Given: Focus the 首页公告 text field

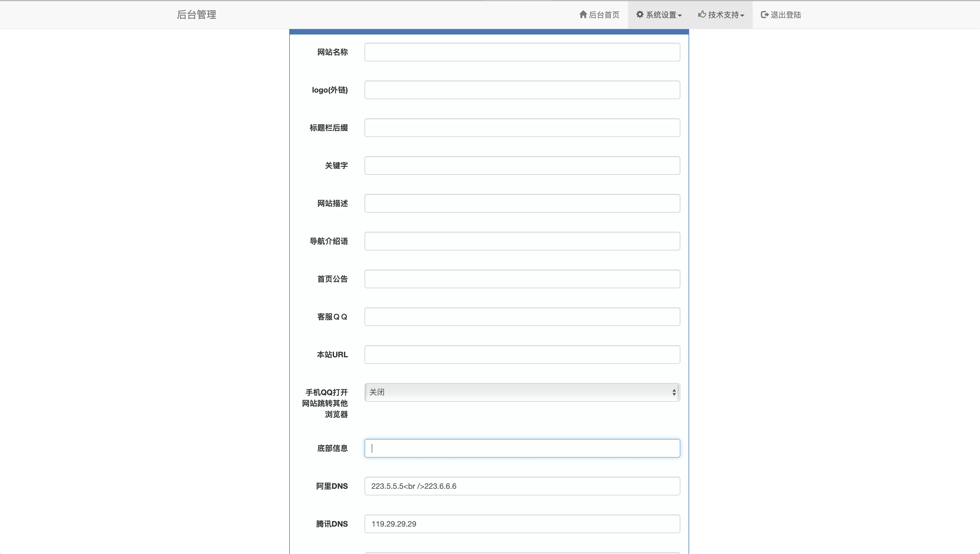Looking at the screenshot, I should [522, 279].
